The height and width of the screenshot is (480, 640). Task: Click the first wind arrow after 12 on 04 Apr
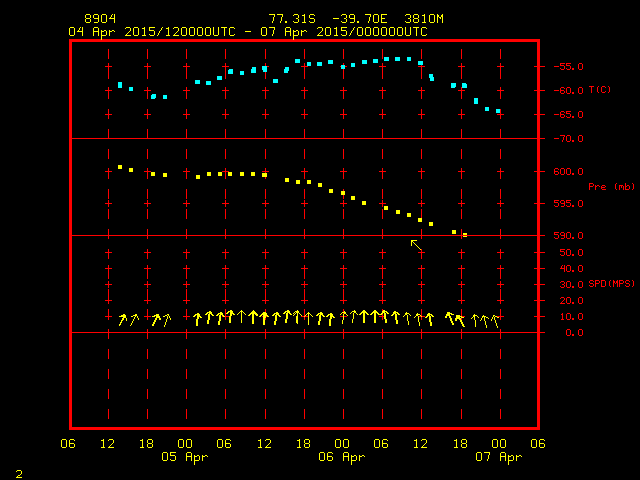click(x=122, y=320)
